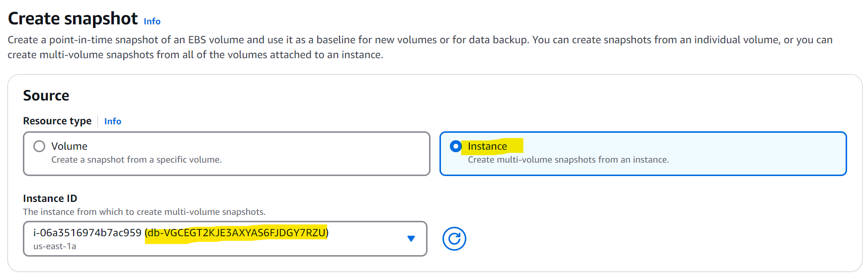Click the 'Resource type' label

point(57,121)
